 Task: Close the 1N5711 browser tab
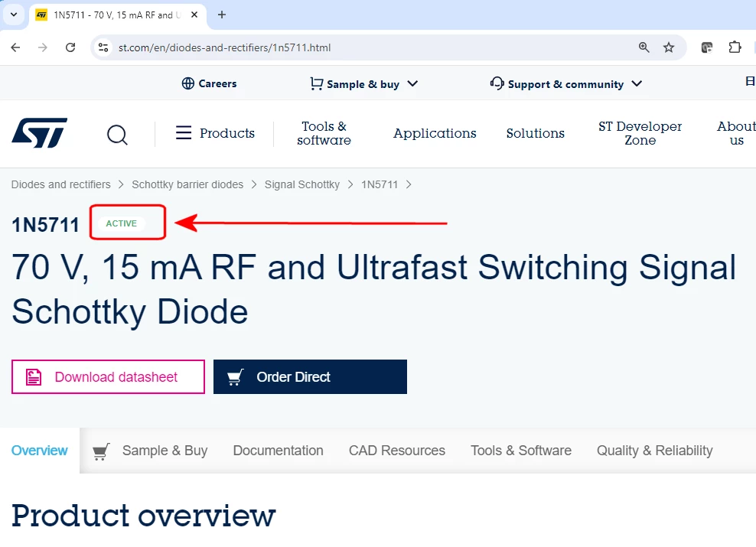coord(194,15)
